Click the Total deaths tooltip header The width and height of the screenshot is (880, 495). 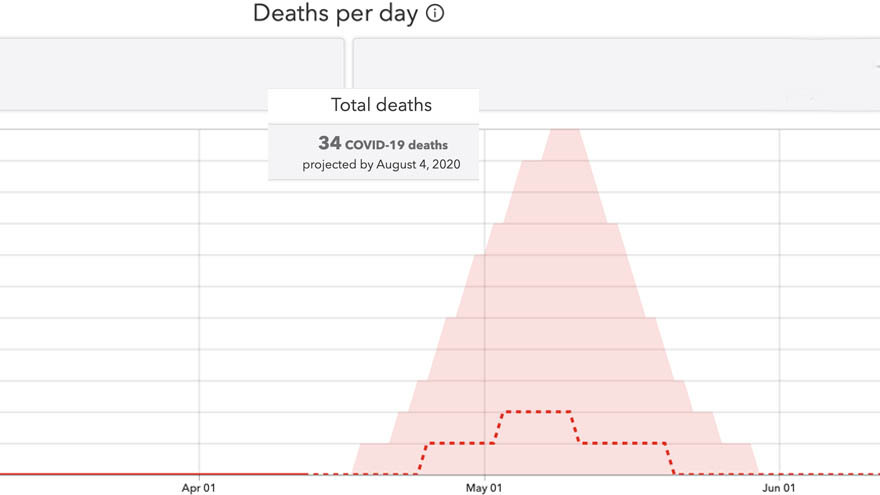[381, 105]
